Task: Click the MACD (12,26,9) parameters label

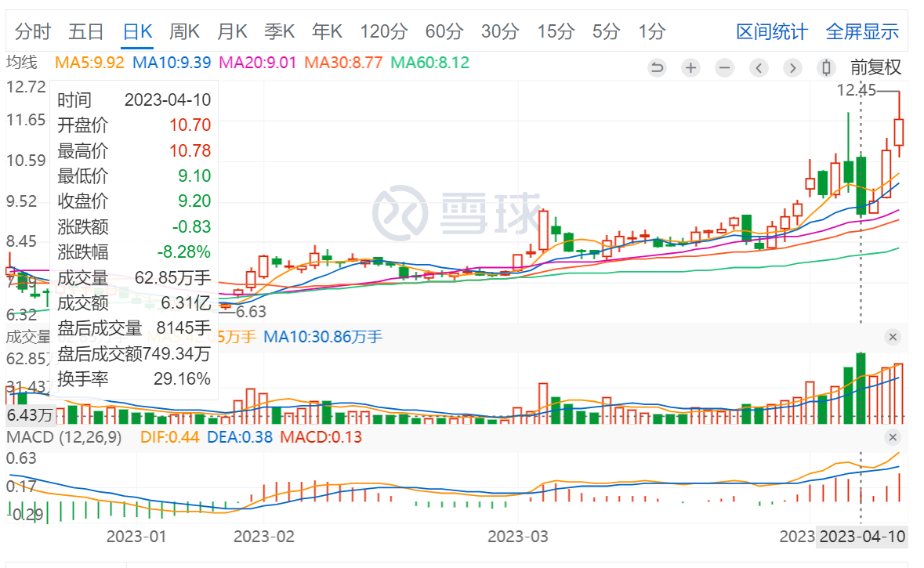Action: pyautogui.click(x=64, y=437)
